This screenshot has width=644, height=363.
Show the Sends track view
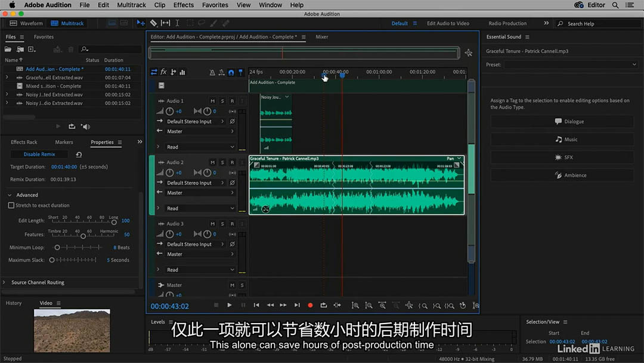click(x=173, y=72)
